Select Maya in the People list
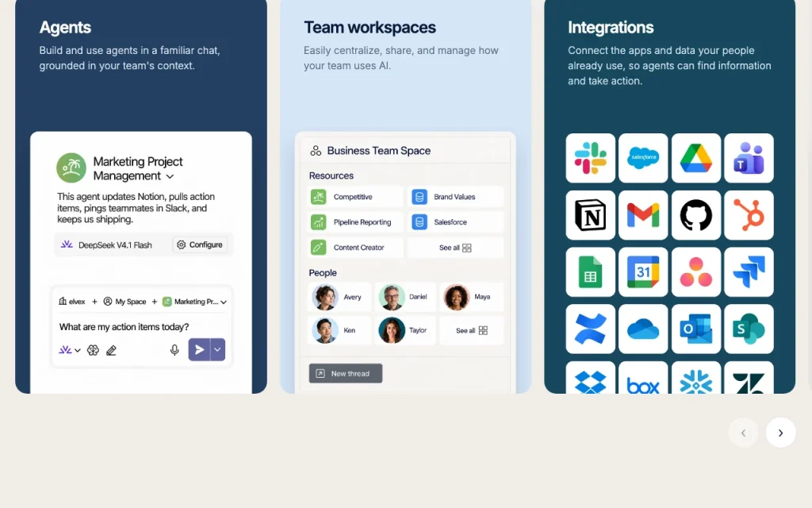 click(x=471, y=297)
